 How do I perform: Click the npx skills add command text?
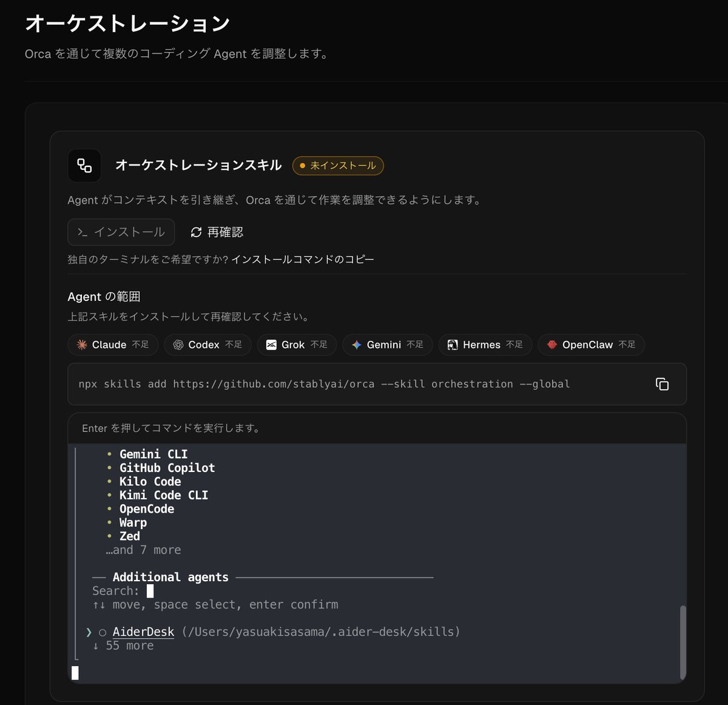324,384
